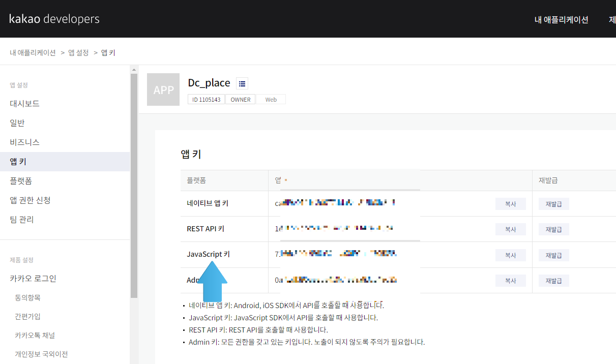
Task: Click the REST API 키 row label
Action: (x=206, y=229)
